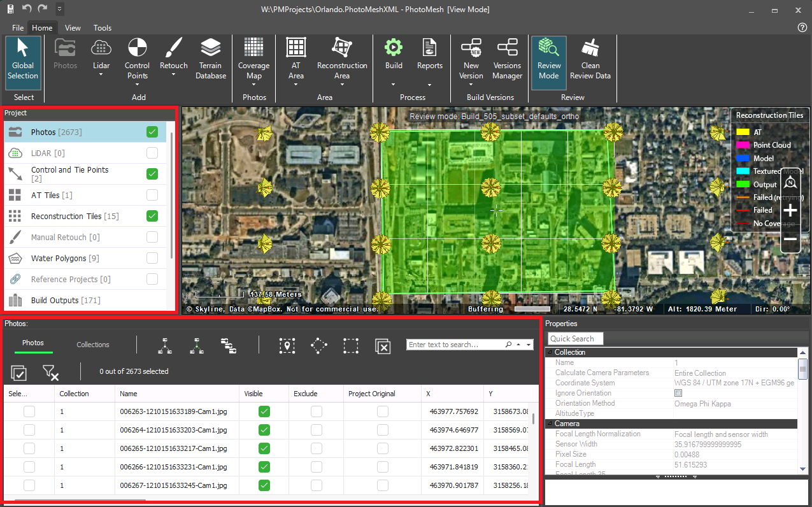Enable the LiDAR layer checkbox
Image resolution: width=812 pixels, height=507 pixels.
pyautogui.click(x=152, y=153)
